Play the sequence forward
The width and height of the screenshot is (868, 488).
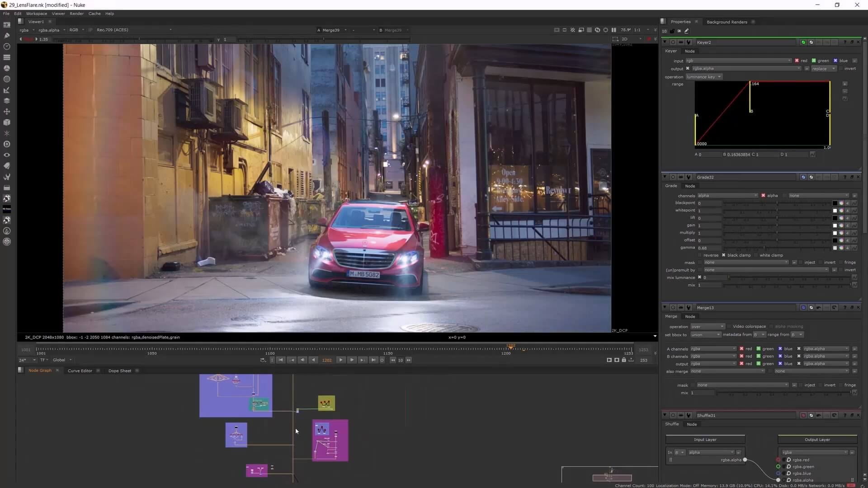tap(341, 360)
